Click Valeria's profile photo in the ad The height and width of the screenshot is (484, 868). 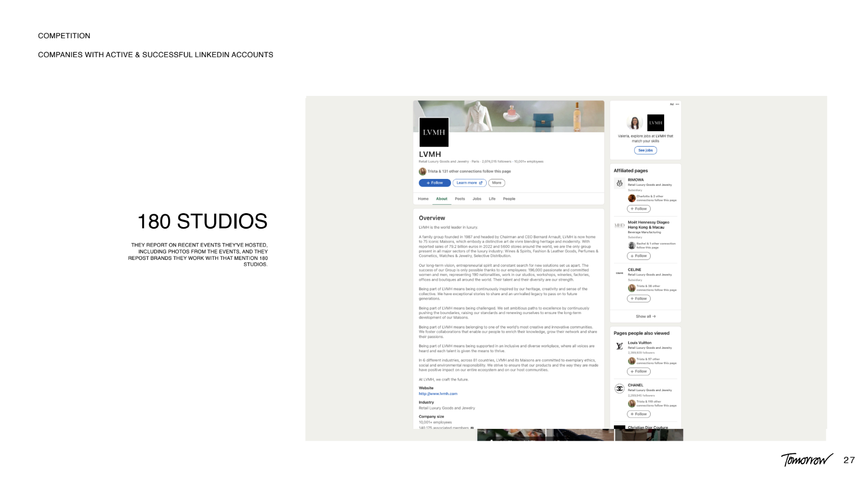(635, 123)
